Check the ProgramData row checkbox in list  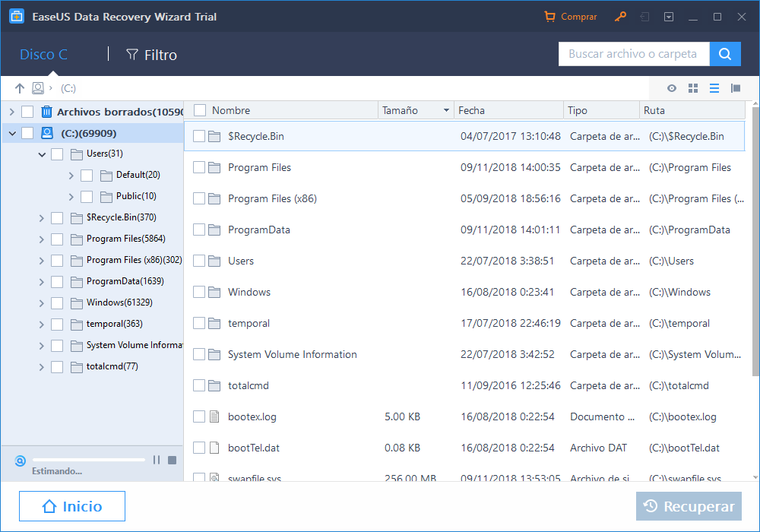198,230
